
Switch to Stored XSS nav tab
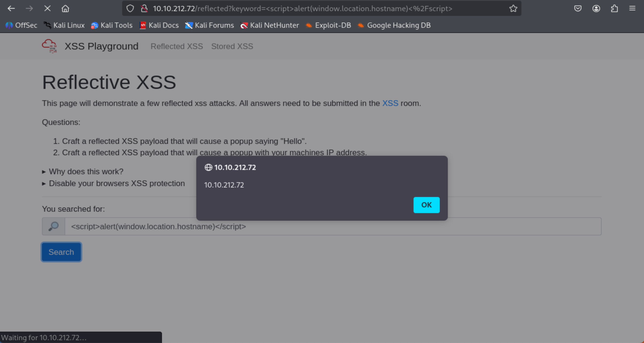[232, 46]
